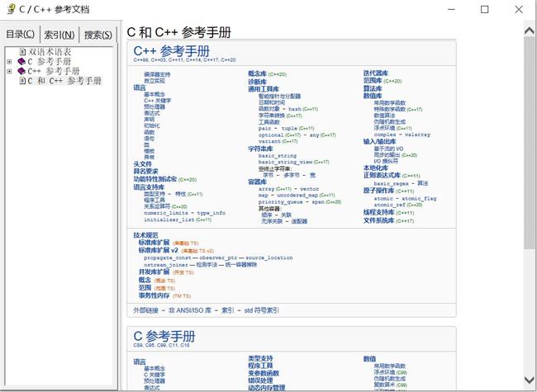Open the unordered_map link
Screen dimensions: 537x392
pyautogui.click(x=297, y=195)
